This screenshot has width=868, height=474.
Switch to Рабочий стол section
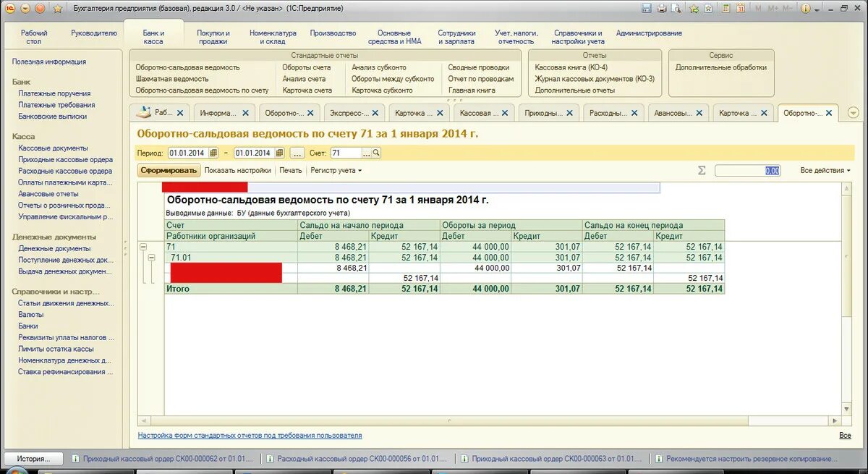[x=34, y=37]
